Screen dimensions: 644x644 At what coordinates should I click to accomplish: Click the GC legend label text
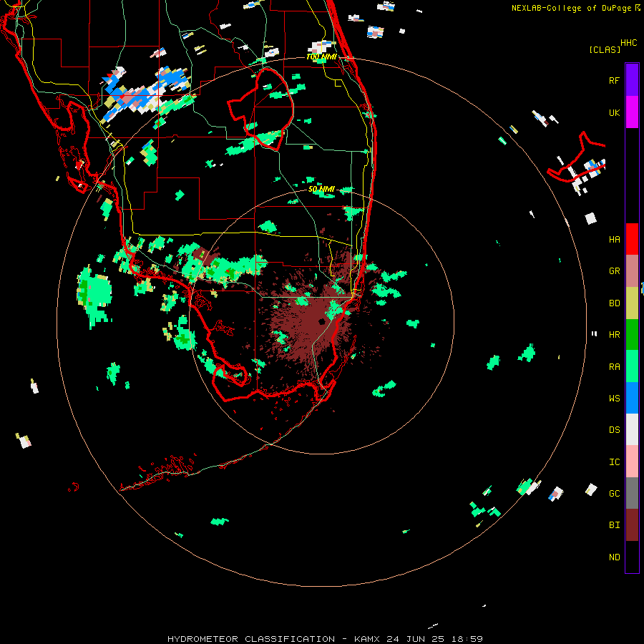point(614,494)
